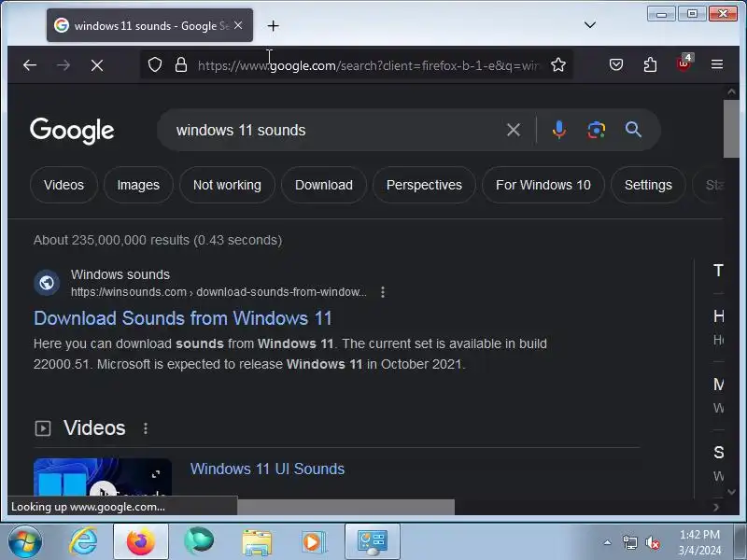This screenshot has height=560, width=747.
Task: Show hidden tray icons arrow
Action: 607,542
